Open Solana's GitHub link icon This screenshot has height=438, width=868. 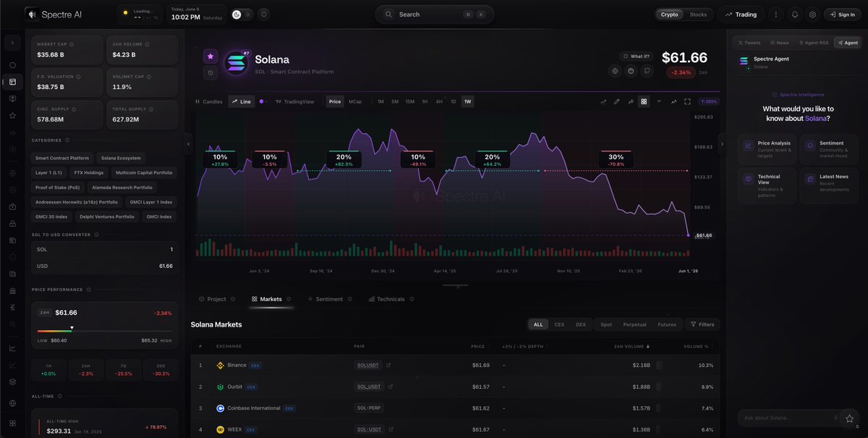[647, 71]
